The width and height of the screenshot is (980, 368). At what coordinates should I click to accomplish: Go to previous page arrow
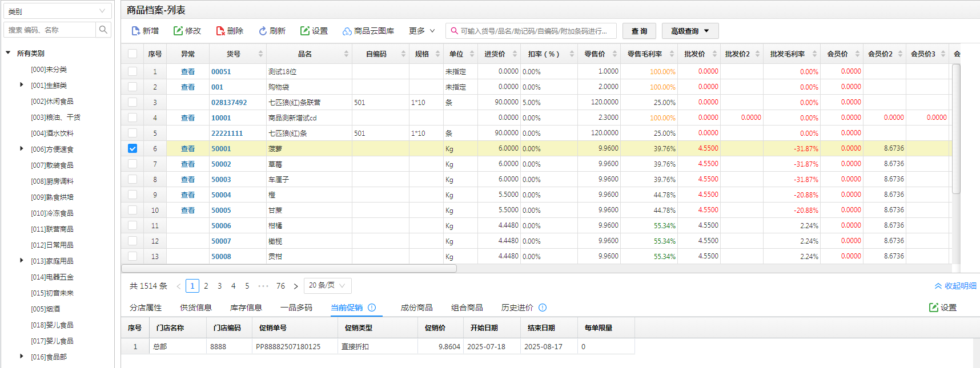tap(179, 286)
